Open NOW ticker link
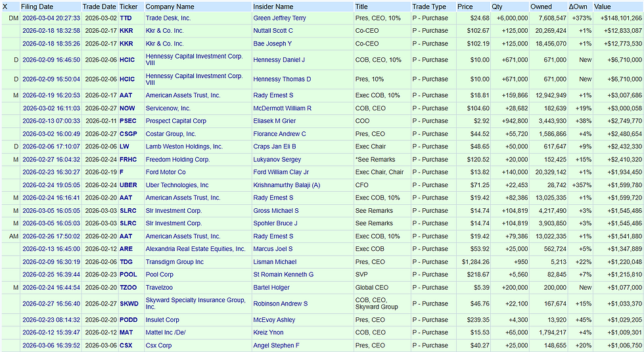The height and width of the screenshot is (352, 644). [x=127, y=108]
